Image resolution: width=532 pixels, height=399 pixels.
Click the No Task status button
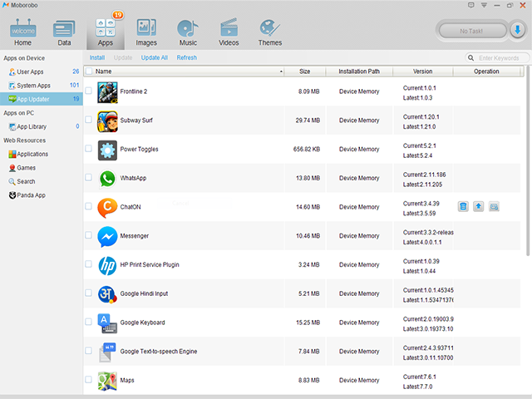coord(471,31)
